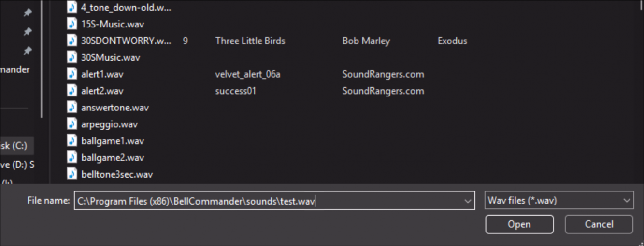Viewport: 644px width, 246px height.
Task: Select the arpeggio.wav file icon
Action: coord(72,124)
